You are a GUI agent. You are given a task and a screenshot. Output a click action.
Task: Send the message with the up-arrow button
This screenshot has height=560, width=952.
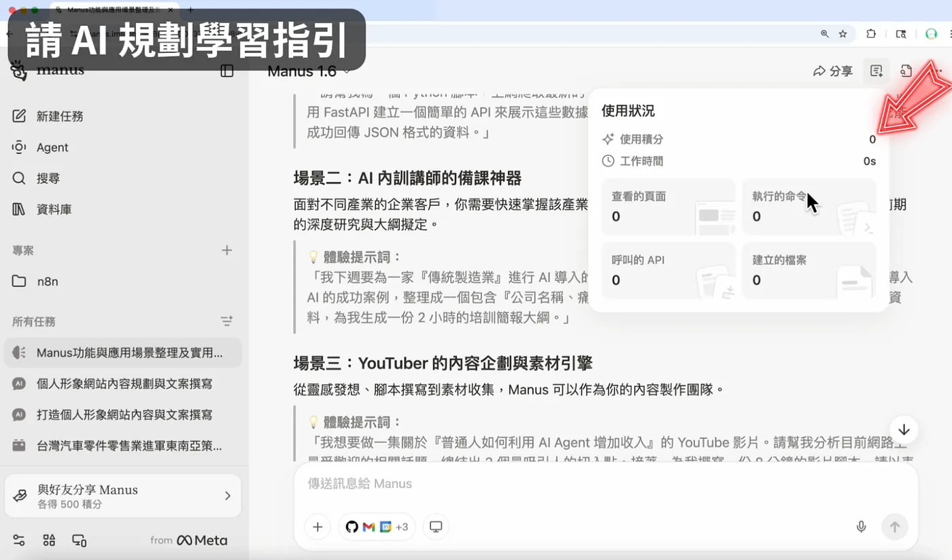click(x=895, y=527)
